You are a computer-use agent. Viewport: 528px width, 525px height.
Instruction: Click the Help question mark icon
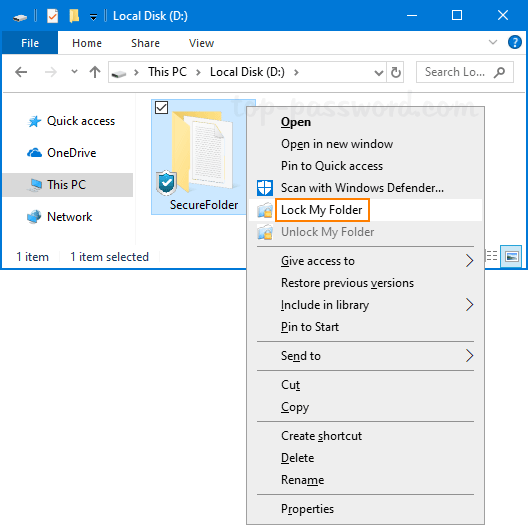[514, 43]
